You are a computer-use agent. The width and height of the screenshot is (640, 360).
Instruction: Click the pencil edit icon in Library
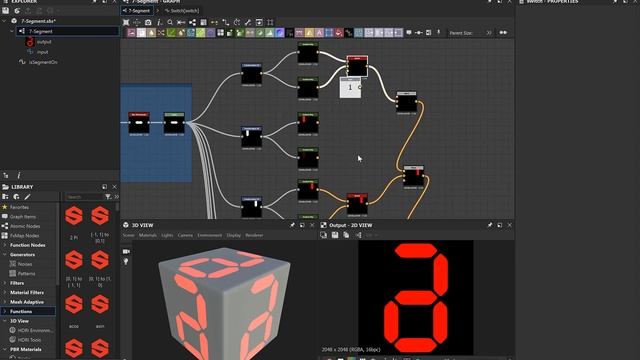pyautogui.click(x=27, y=197)
